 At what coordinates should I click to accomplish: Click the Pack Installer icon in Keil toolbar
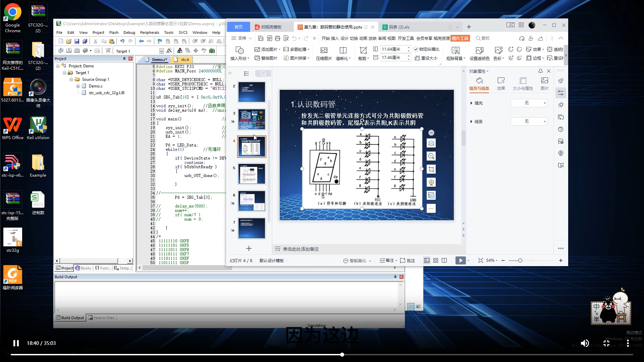pyautogui.click(x=212, y=51)
